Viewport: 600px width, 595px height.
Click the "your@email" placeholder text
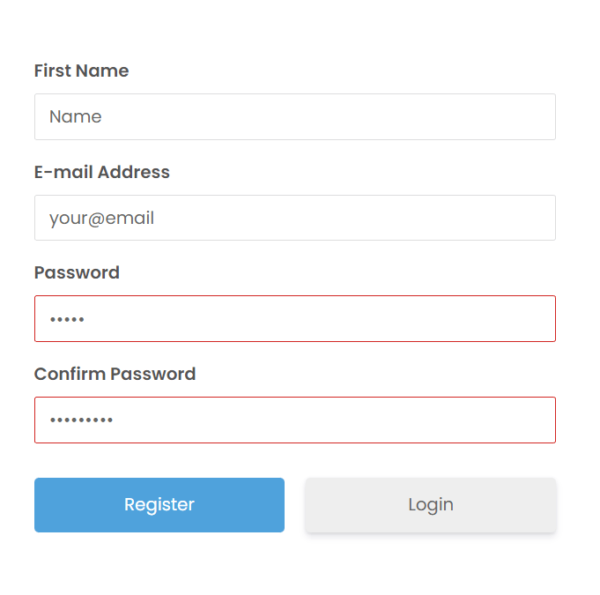point(101,218)
